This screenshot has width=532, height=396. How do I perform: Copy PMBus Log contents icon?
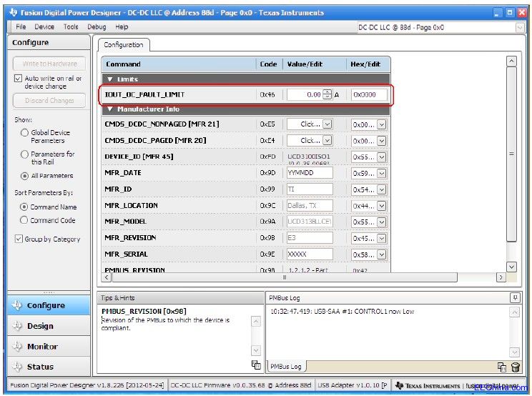[x=502, y=367]
